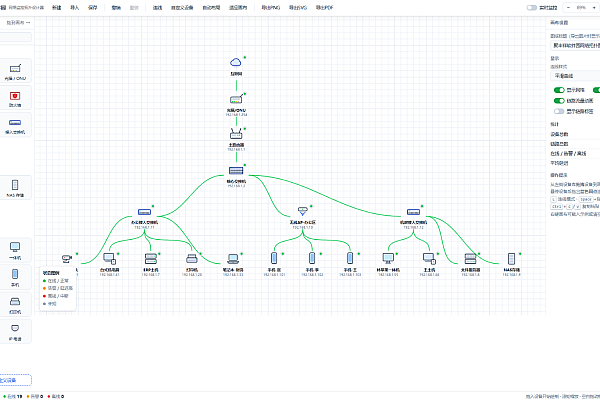Viewport: 600px width, 400px height.
Task: Click the core switch node on the canvas
Action: coord(236,170)
